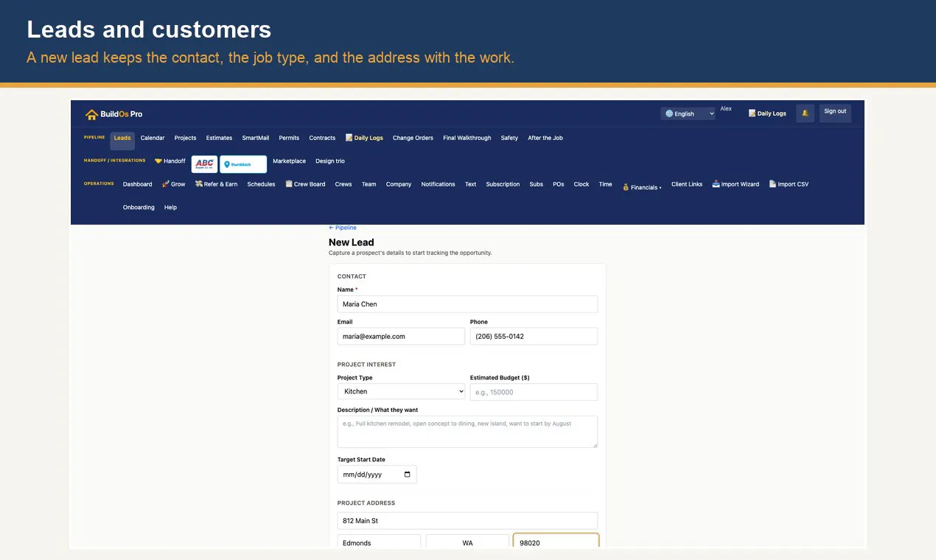
Task: Click the city field containing Edmonds
Action: (x=379, y=542)
